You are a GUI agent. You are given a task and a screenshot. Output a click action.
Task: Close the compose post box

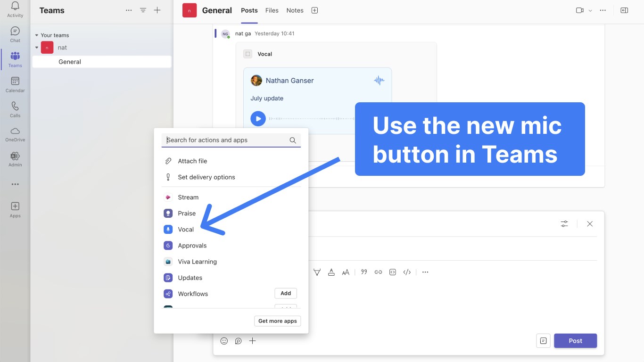590,224
